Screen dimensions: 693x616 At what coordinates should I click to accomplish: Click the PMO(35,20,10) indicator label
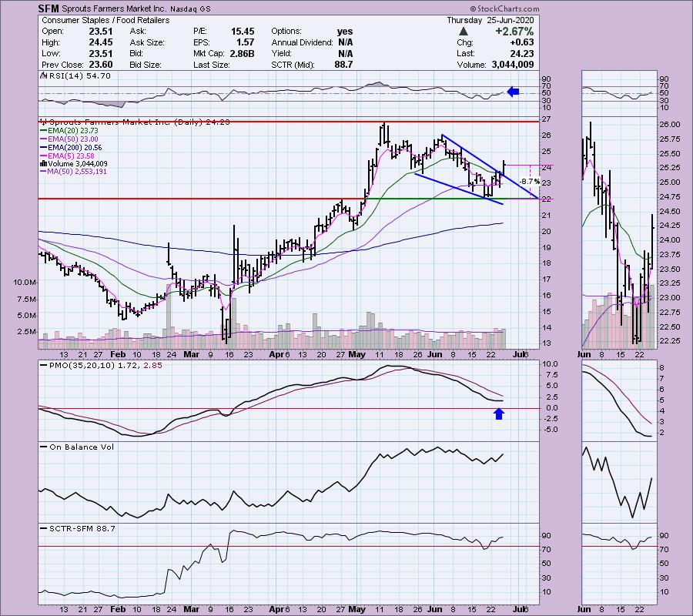pos(101,366)
